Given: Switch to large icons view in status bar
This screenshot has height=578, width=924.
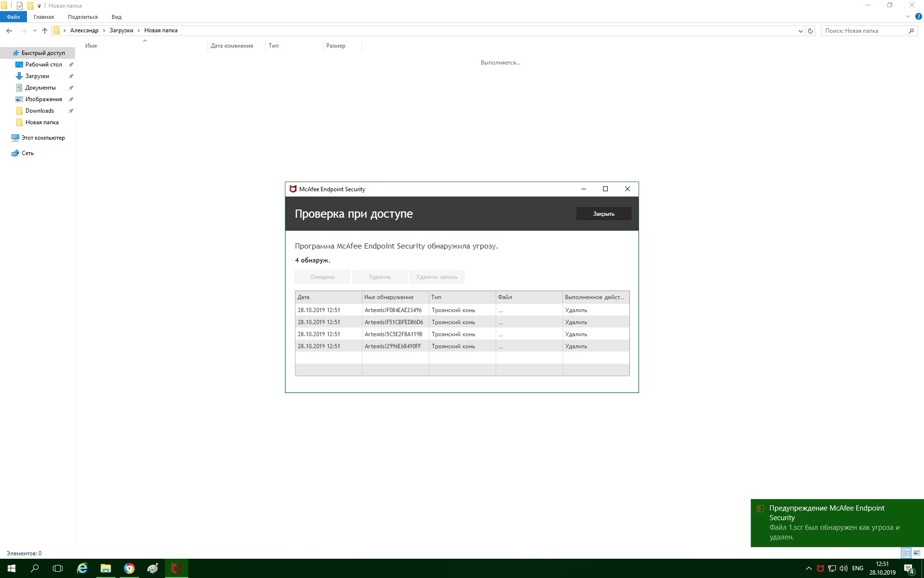Looking at the screenshot, I should click(x=917, y=553).
